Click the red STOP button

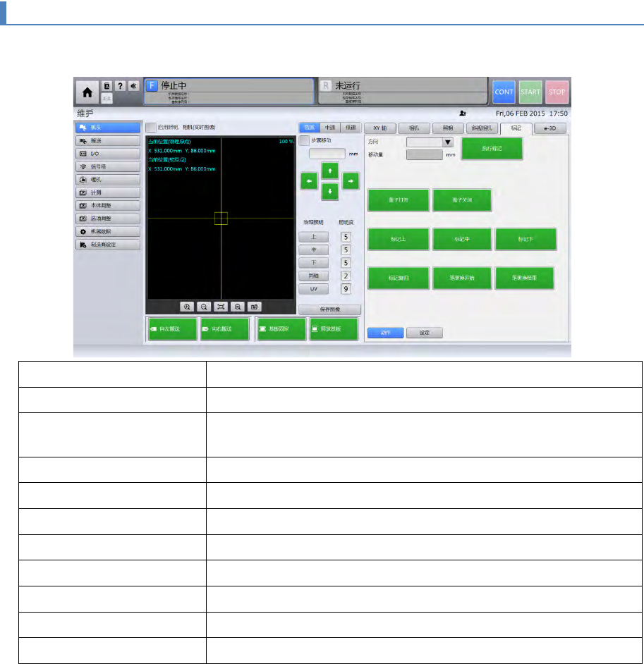tap(557, 92)
